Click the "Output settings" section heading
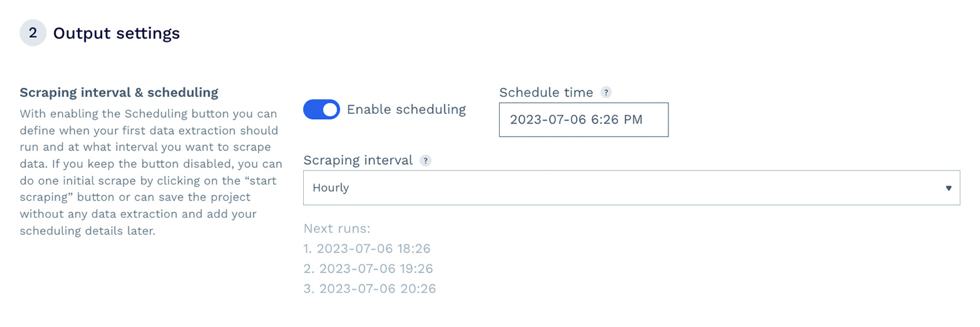980x327 pixels. tap(116, 33)
